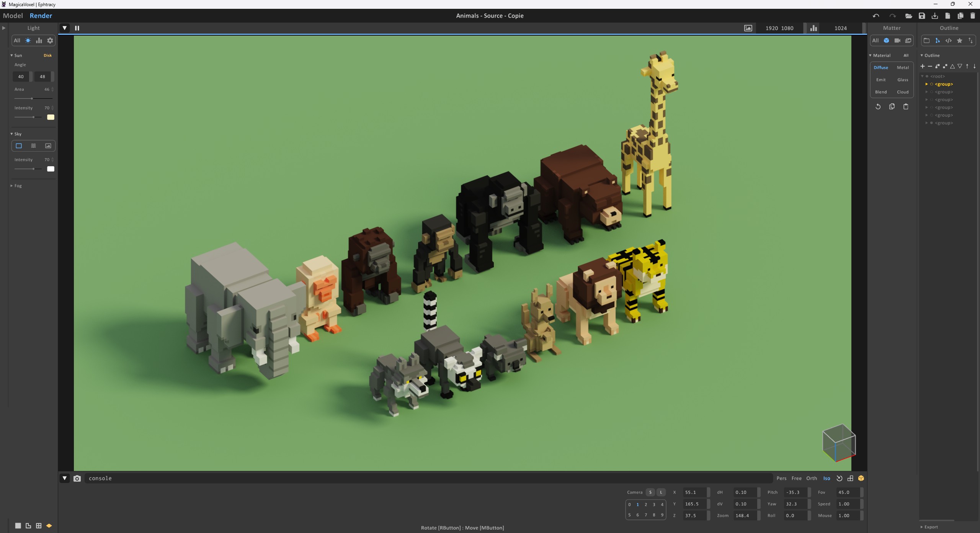Click the code icon in the Outline panel tabs
Image resolution: width=980 pixels, height=533 pixels.
coord(949,41)
